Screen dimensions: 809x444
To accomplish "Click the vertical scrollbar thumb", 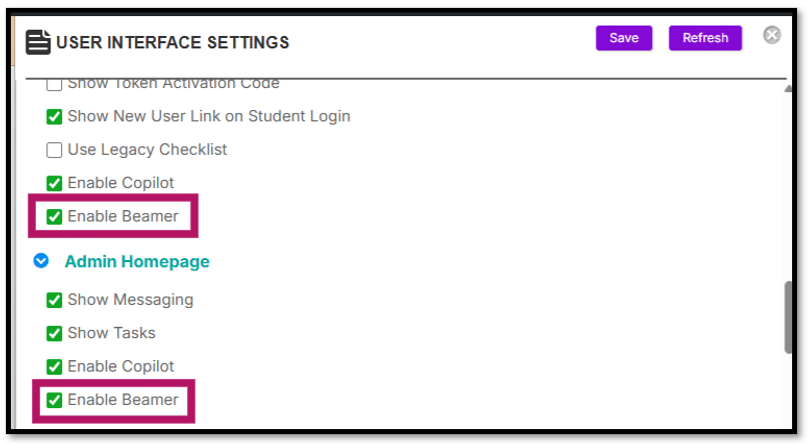I will tap(788, 317).
